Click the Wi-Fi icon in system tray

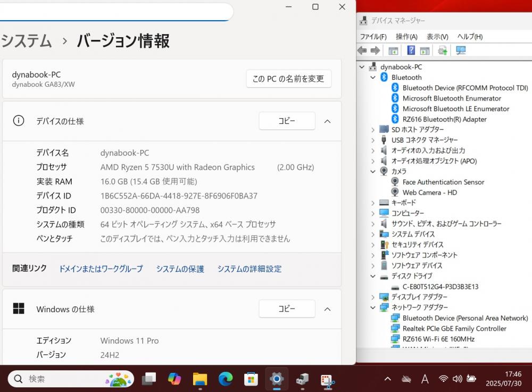point(443,378)
